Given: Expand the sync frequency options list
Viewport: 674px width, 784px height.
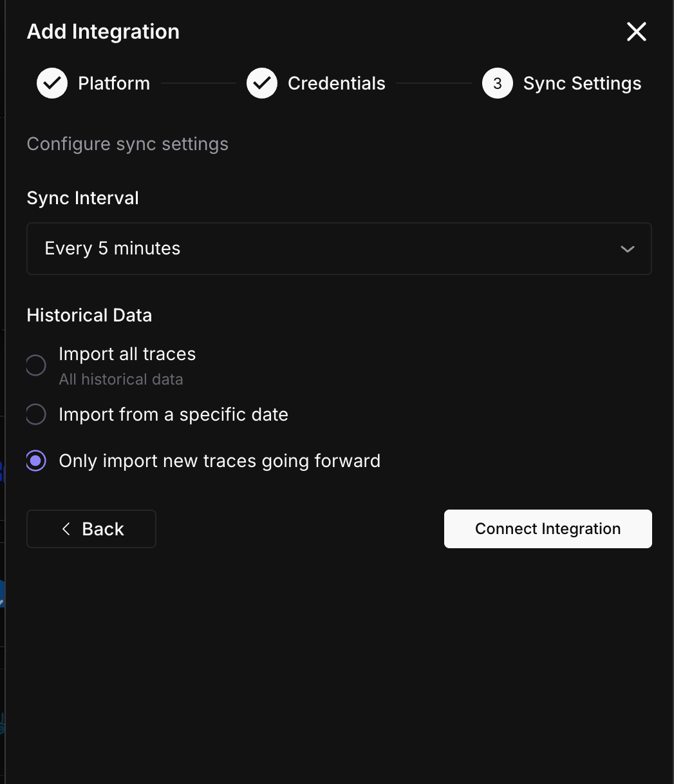Looking at the screenshot, I should (339, 249).
